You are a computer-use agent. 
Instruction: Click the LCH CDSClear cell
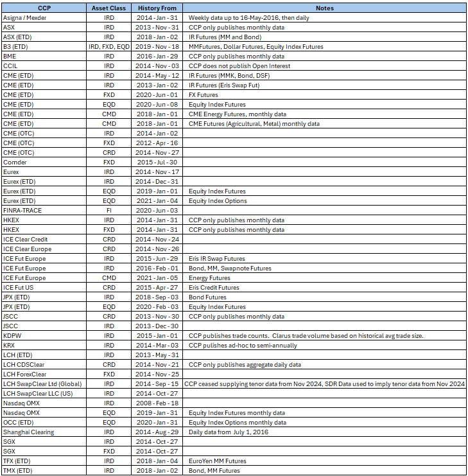point(44,365)
